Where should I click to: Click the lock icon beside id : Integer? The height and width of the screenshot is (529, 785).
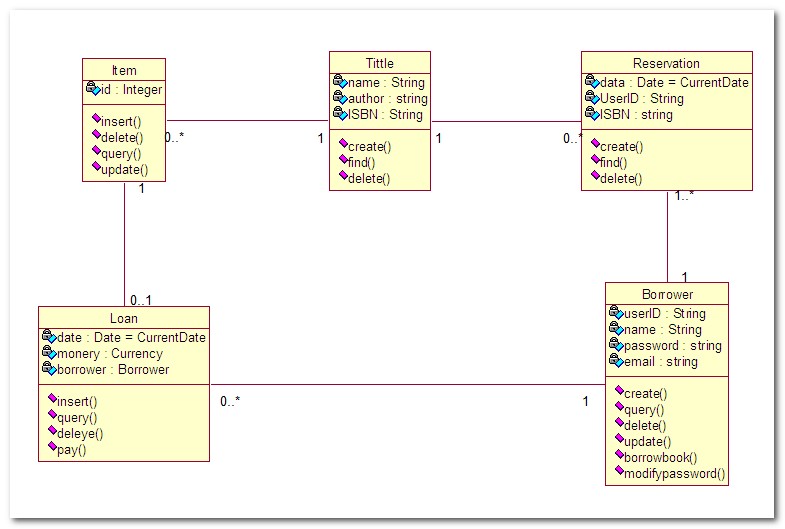(x=93, y=89)
